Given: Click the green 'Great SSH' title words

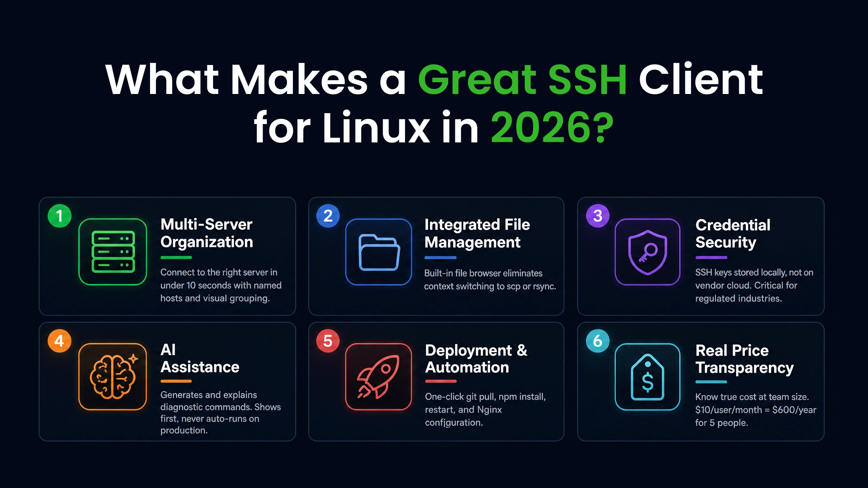Looking at the screenshot, I should point(523,80).
